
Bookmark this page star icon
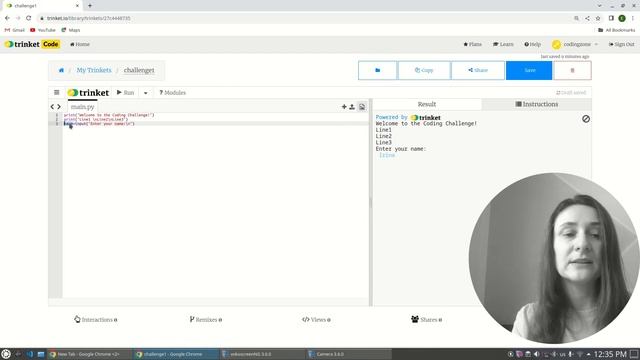[x=598, y=18]
